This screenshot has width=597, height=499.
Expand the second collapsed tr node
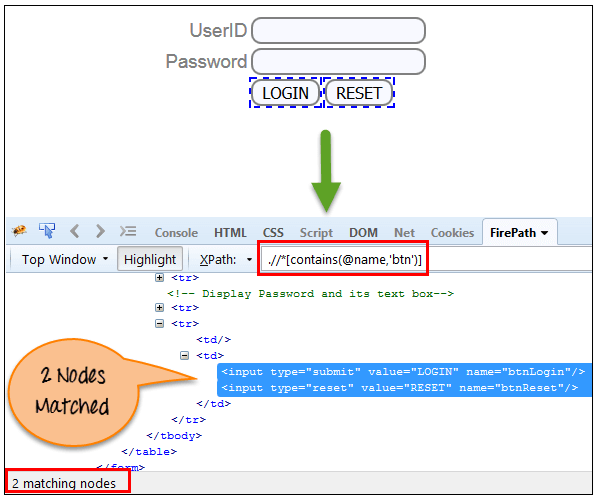[x=160, y=308]
